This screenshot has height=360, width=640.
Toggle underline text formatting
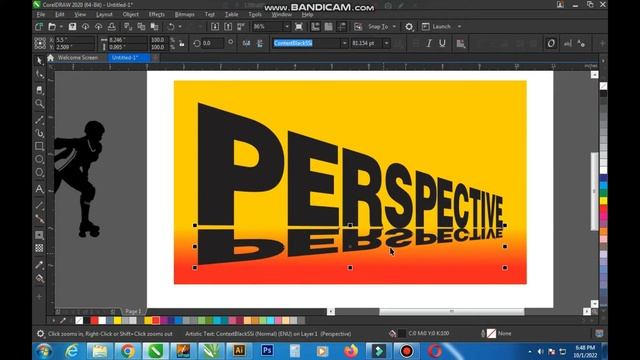coord(442,44)
